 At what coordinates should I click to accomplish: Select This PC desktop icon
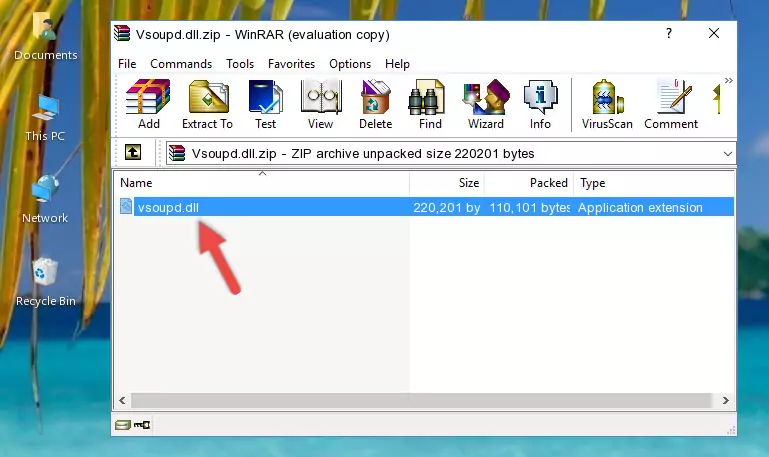pos(45,119)
